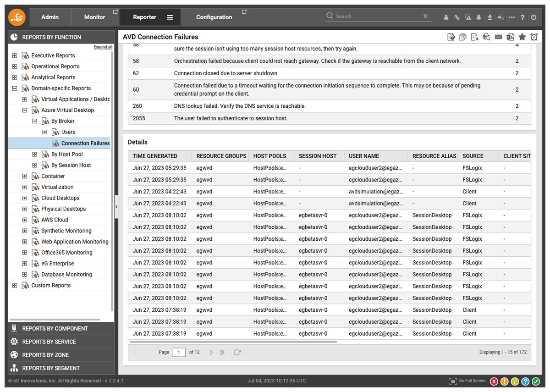This screenshot has height=392, width=550.
Task: Click the notification bell icon
Action: 479,17
